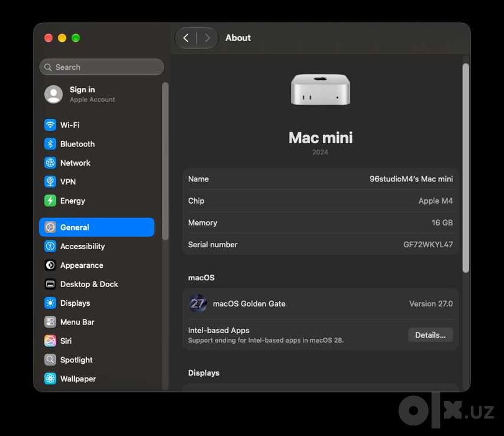Image resolution: width=504 pixels, height=436 pixels.
Task: Open the VPN icon in sidebar
Action: (x=50, y=181)
